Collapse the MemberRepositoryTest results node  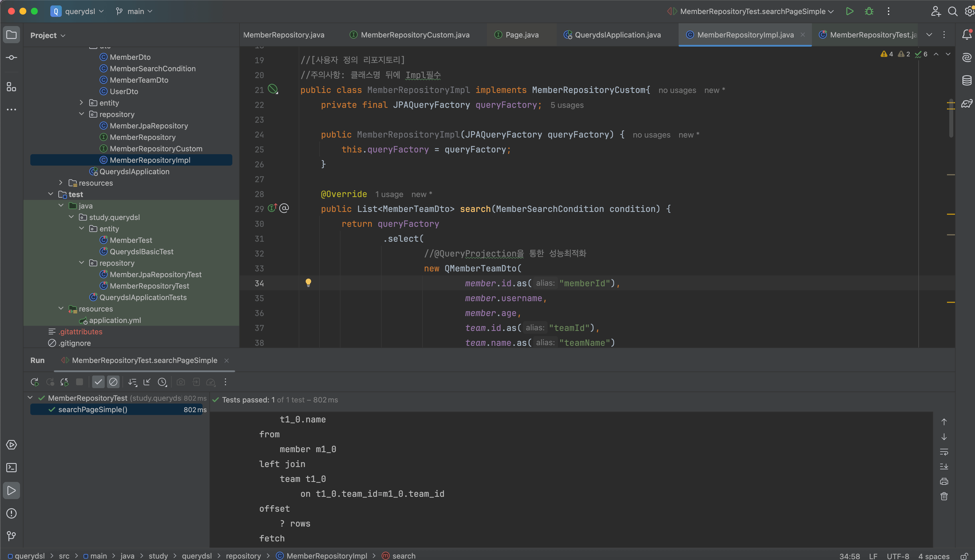tap(30, 398)
